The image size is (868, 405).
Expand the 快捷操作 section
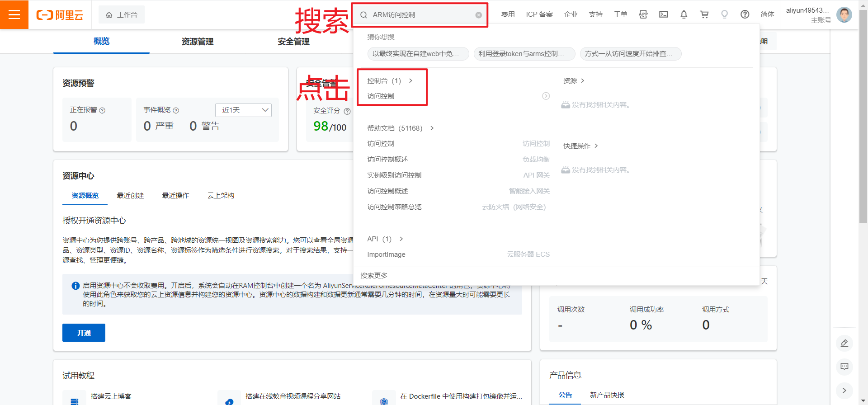coord(580,146)
